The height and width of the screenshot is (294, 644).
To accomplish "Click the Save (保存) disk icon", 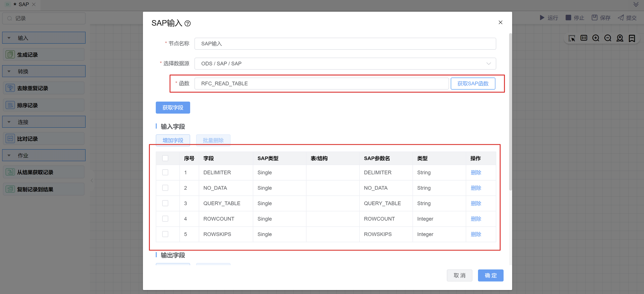I will 594,18.
